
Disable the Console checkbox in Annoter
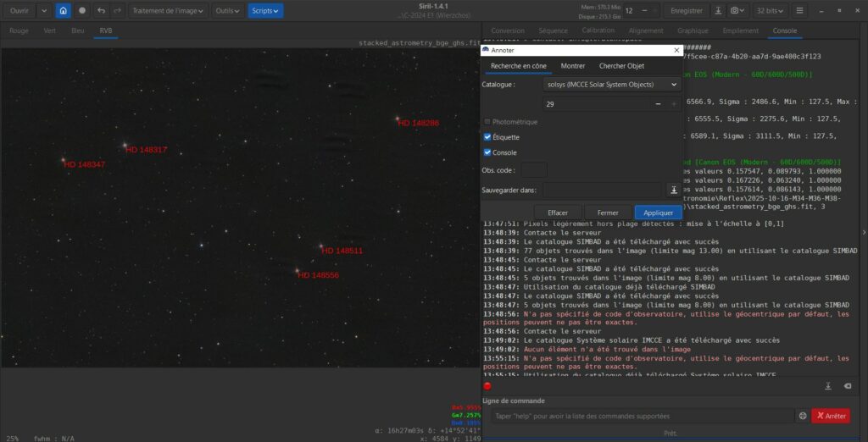pyautogui.click(x=487, y=152)
